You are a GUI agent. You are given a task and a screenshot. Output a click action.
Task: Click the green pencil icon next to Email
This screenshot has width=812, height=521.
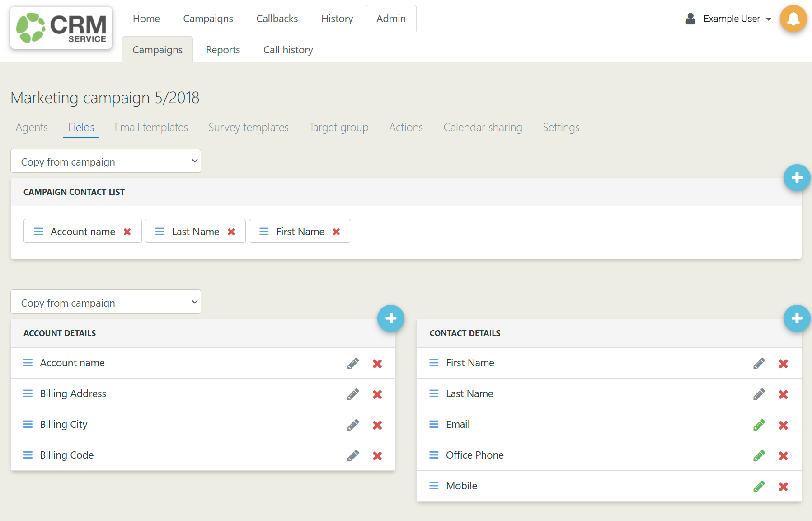(760, 425)
